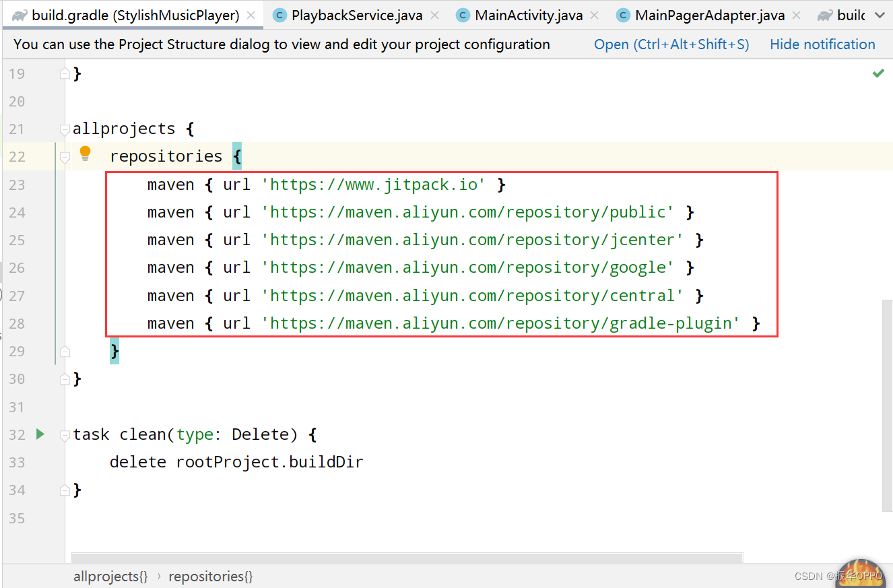Open Project Structure via Open (Ctrl+Alt+Shift+S) link
Viewport: 893px width, 588px height.
[671, 44]
